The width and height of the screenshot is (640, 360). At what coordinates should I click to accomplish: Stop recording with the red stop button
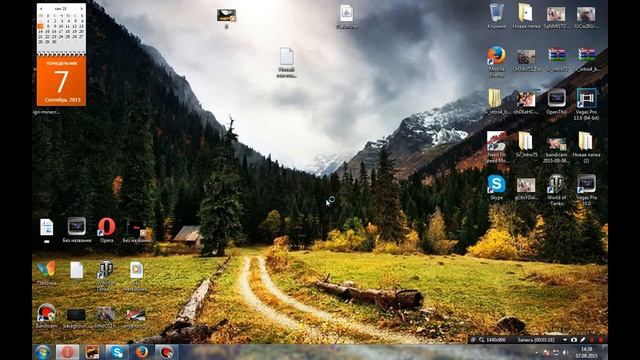[601, 340]
